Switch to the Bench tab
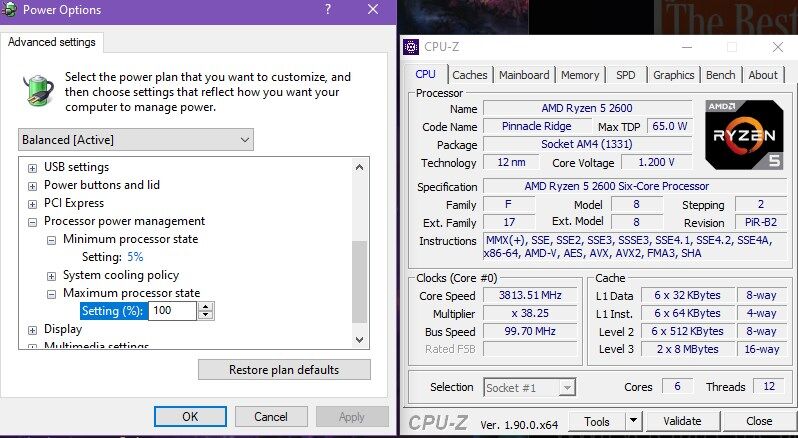The height and width of the screenshot is (438, 798). [721, 75]
